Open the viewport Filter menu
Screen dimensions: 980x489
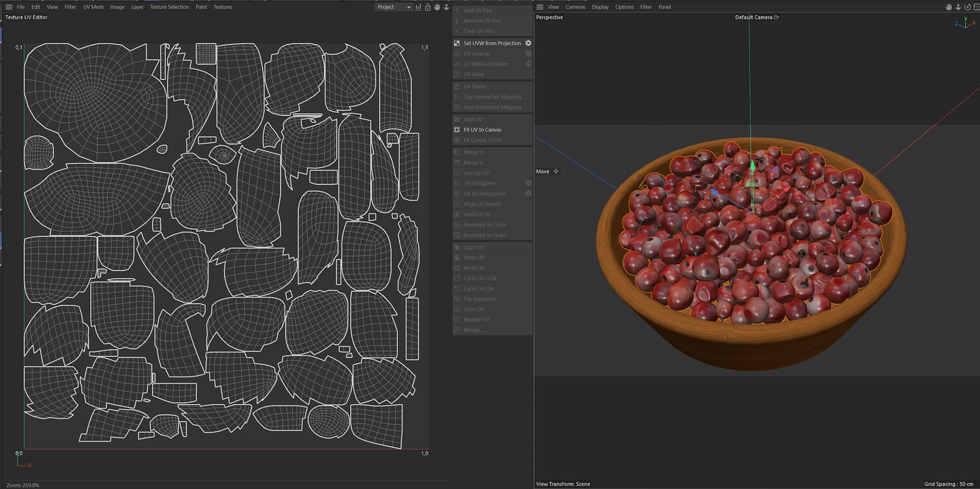pos(646,7)
